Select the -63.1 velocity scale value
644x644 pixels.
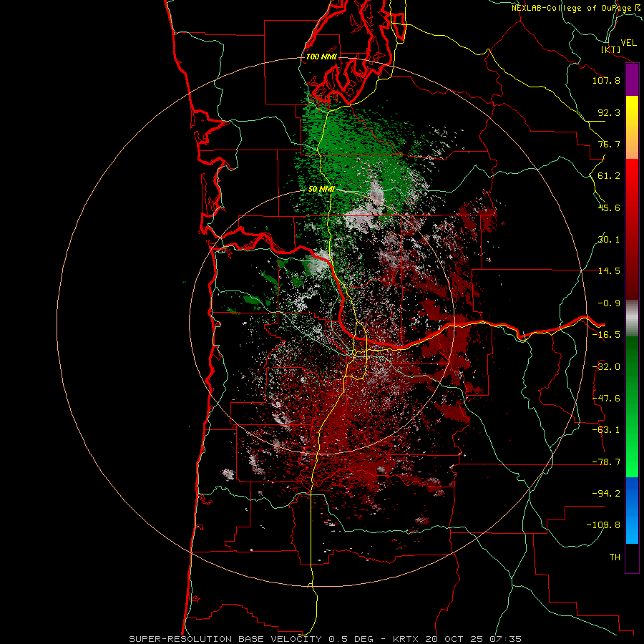606,430
